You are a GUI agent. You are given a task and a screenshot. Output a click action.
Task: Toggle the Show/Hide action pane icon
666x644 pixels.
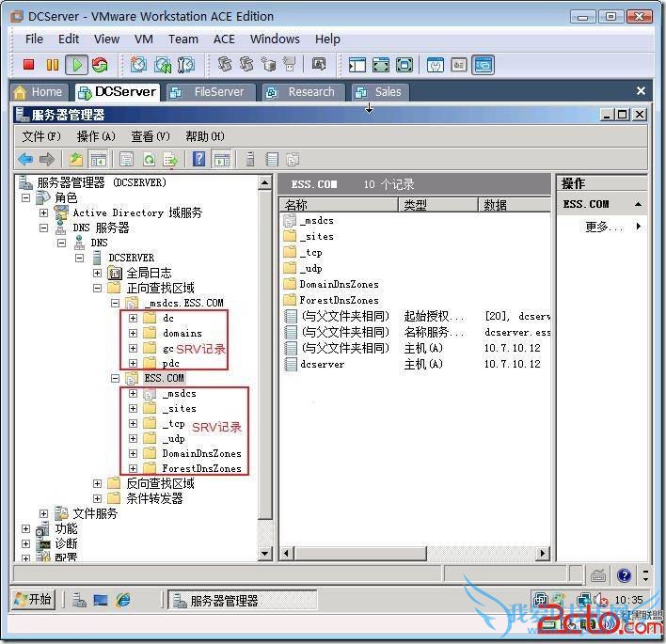point(222,159)
